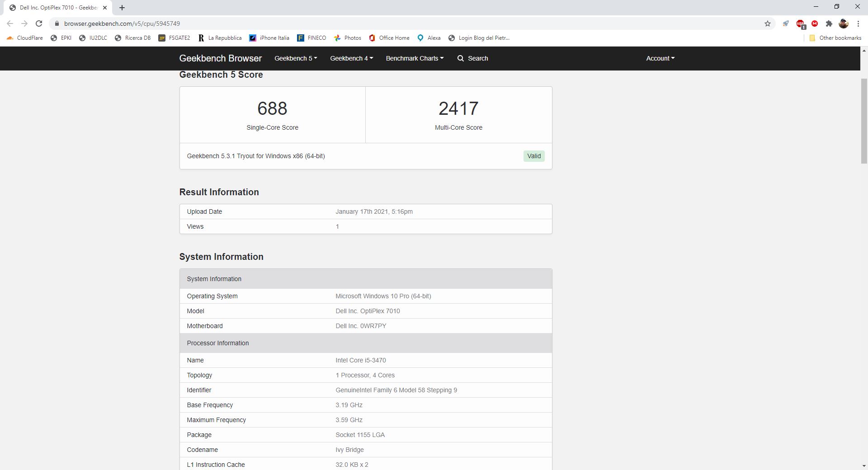The width and height of the screenshot is (868, 470).
Task: Click the System Information table header row
Action: tap(366, 279)
